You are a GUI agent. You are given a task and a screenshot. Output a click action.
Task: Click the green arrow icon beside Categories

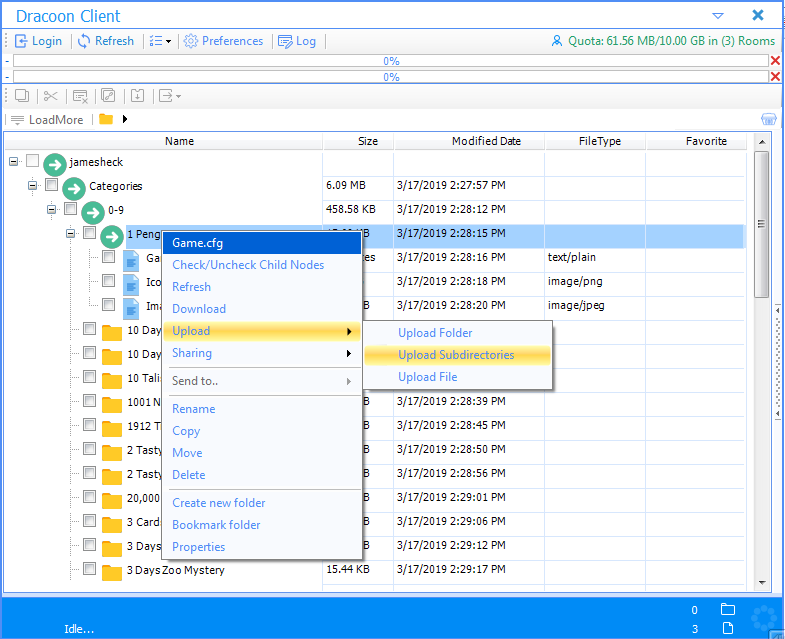[74, 188]
